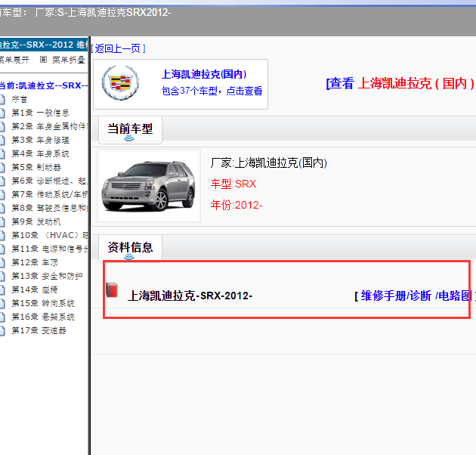Open 第8章 驾驶员信息 chapter
476x455 pixels.
point(50,208)
